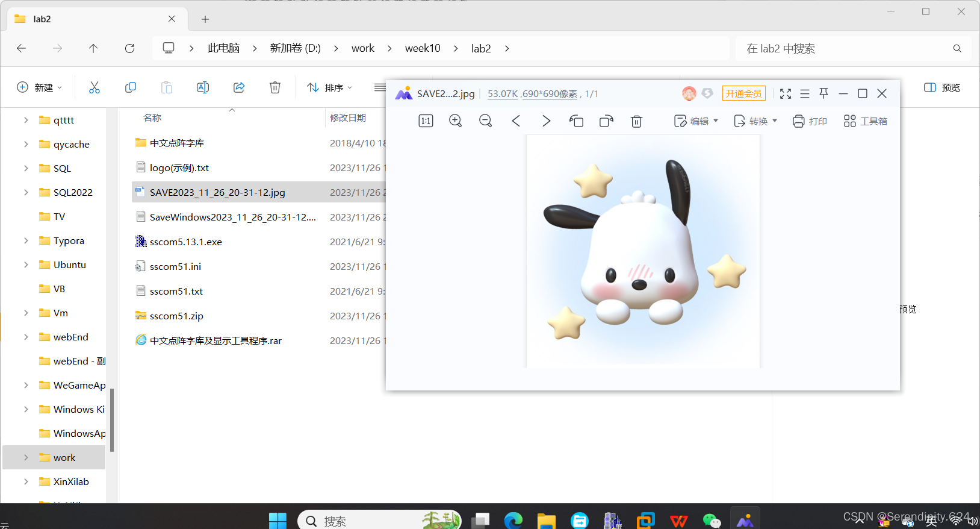Click 此电脑 in the address bar
The width and height of the screenshot is (980, 529).
pyautogui.click(x=223, y=48)
